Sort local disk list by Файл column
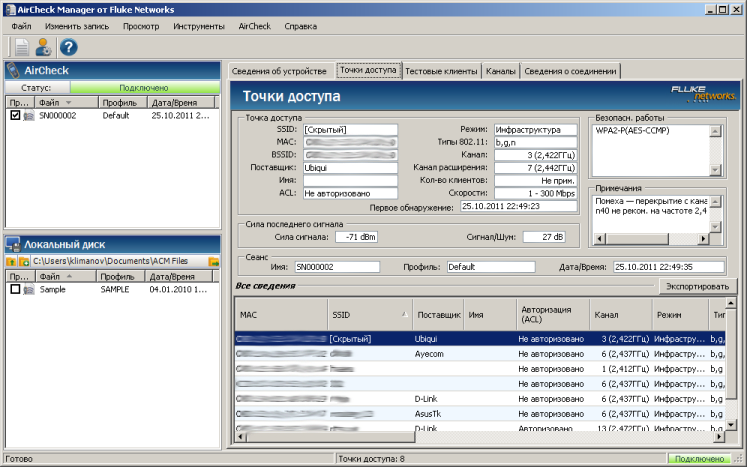 (66, 276)
